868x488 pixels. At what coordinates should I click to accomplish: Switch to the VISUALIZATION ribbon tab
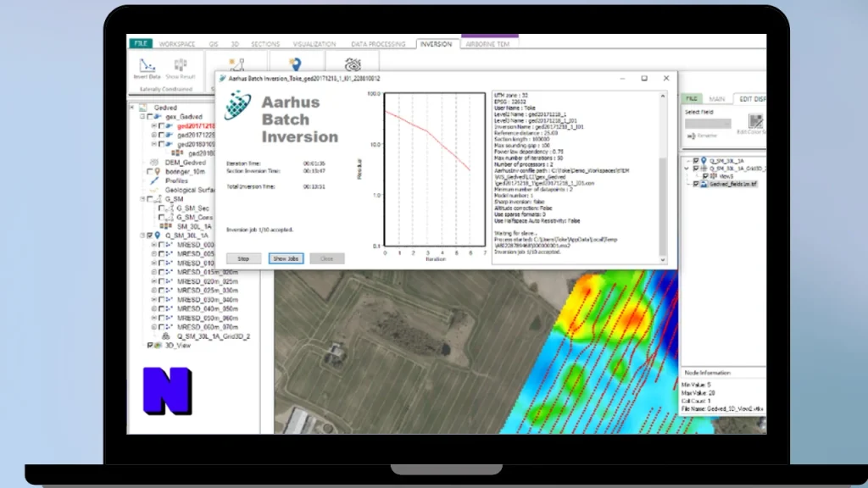(314, 44)
